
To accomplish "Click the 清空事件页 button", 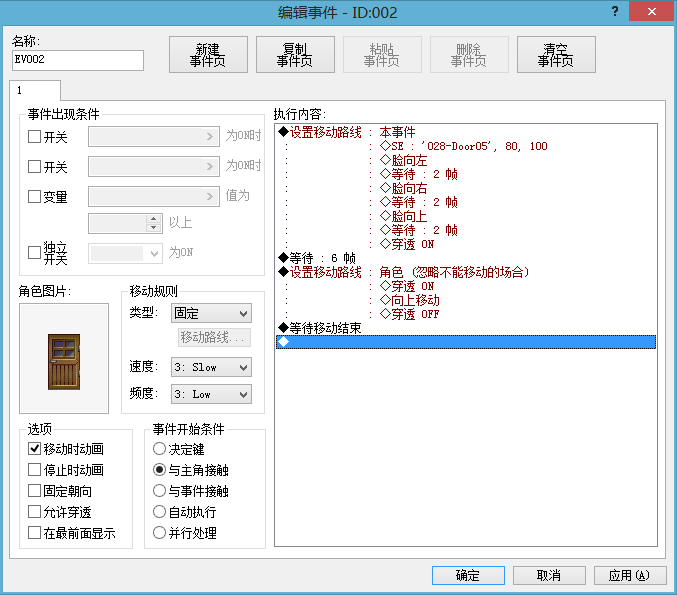I will point(556,55).
